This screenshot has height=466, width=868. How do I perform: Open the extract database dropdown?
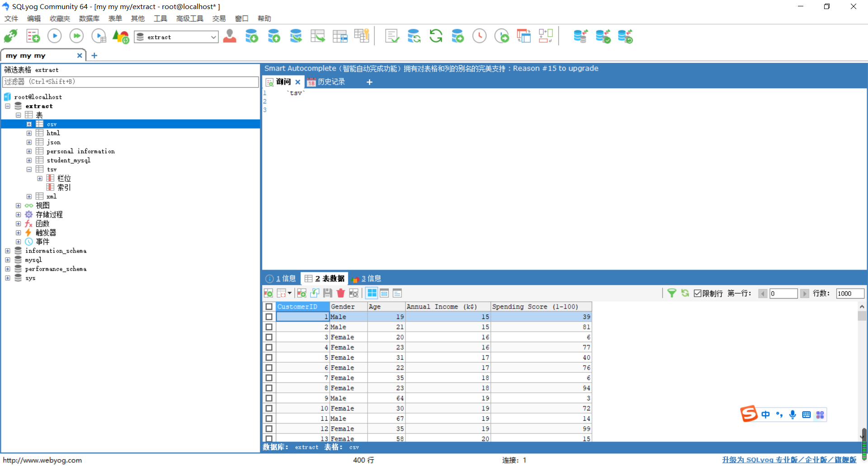coord(176,37)
